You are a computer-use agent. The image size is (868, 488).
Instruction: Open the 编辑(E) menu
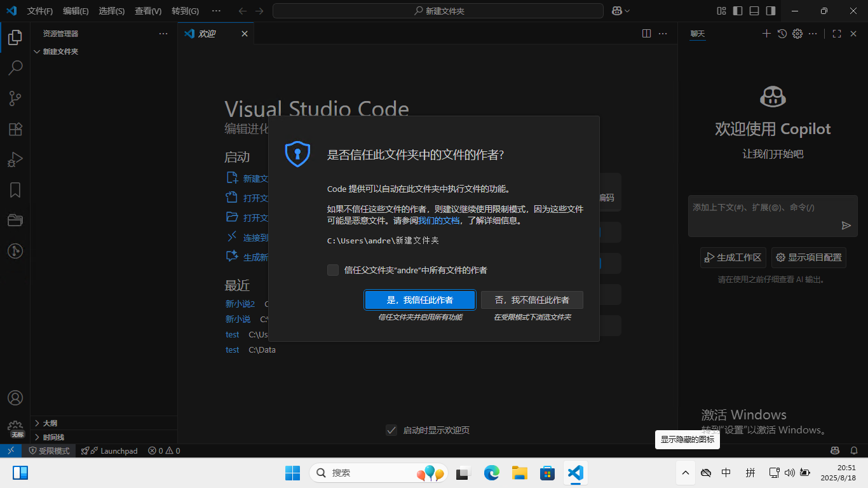coord(76,11)
